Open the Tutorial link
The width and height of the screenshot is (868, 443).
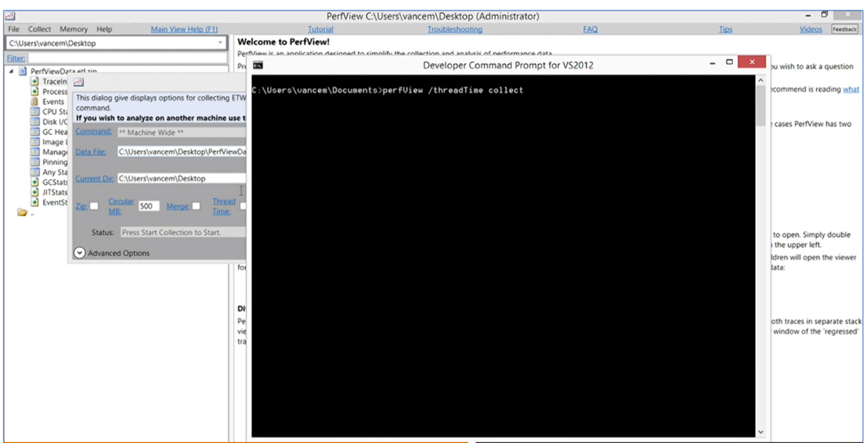pos(320,29)
